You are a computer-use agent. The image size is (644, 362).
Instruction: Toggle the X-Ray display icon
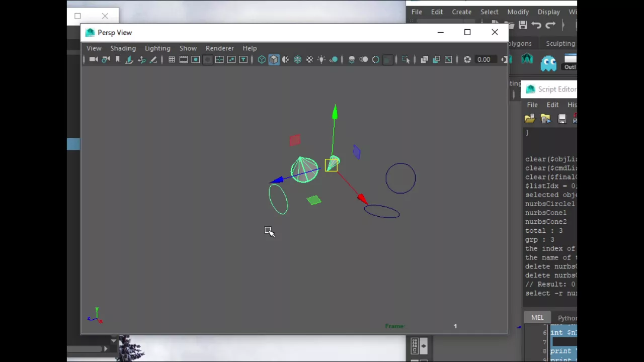click(424, 60)
